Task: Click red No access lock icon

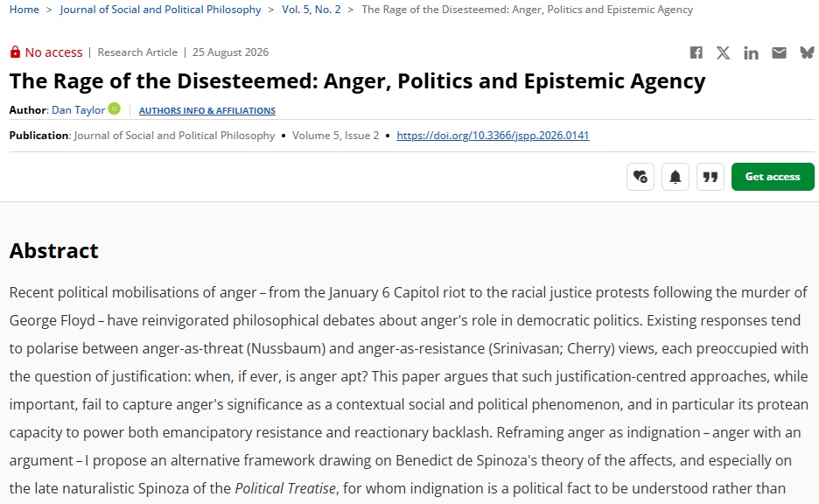Action: 15,52
